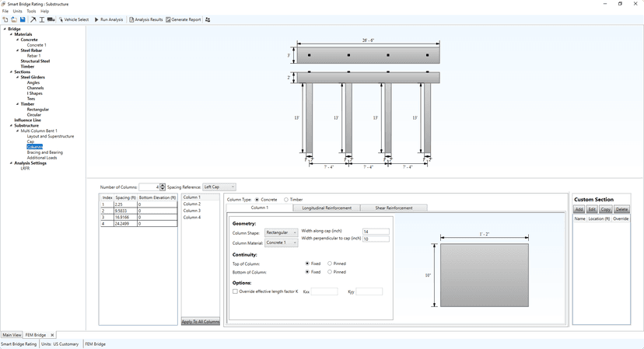This screenshot has height=349, width=644.
Task: Click the New file toolbar icon
Action: (x=5, y=19)
